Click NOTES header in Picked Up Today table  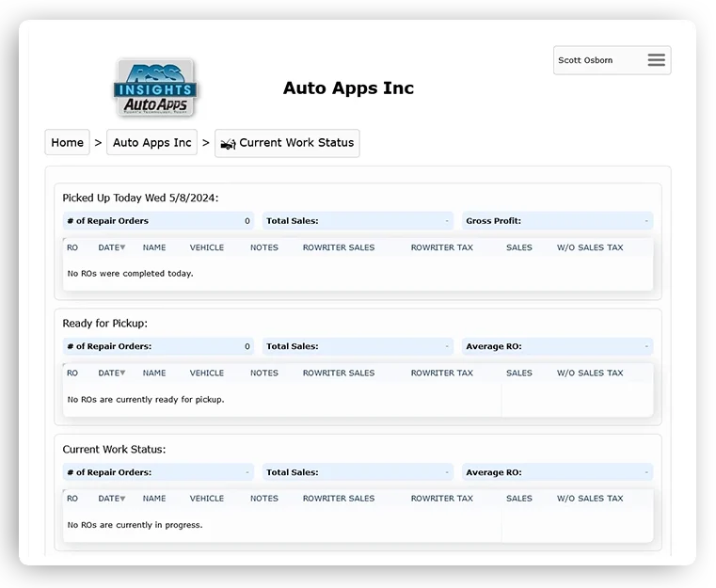[264, 247]
